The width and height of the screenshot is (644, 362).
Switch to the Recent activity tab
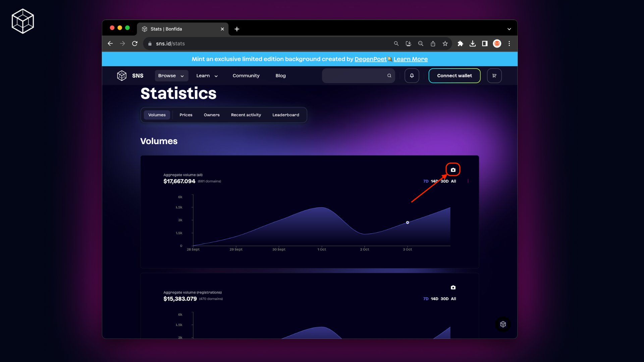pos(246,115)
